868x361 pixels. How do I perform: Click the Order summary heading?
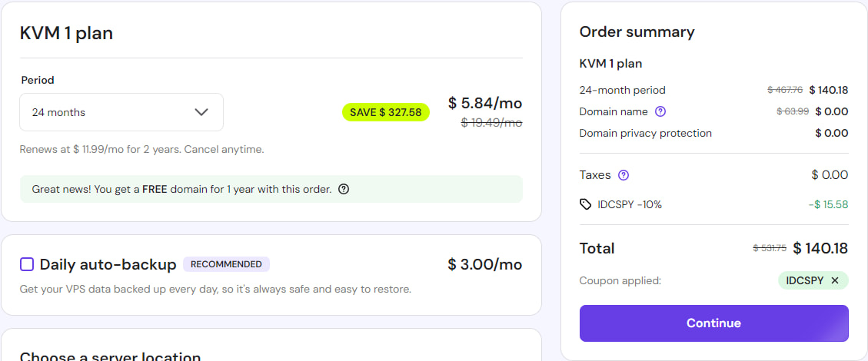(x=637, y=31)
